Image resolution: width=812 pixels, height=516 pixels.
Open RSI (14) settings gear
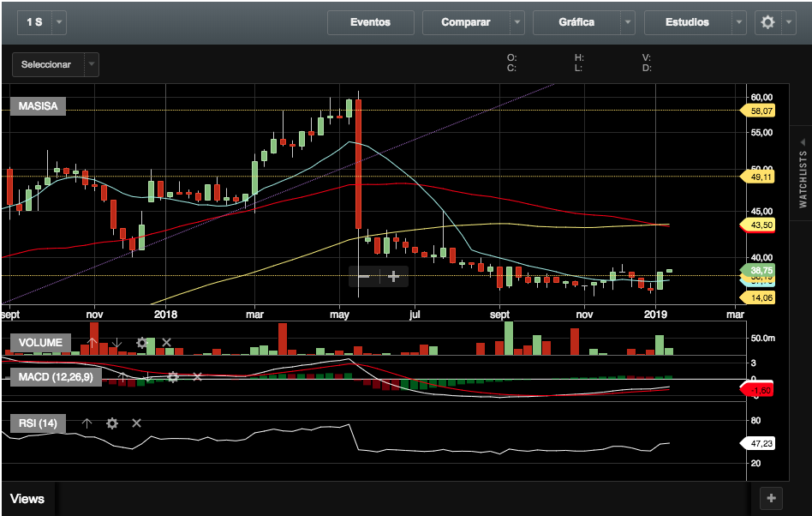coord(111,423)
